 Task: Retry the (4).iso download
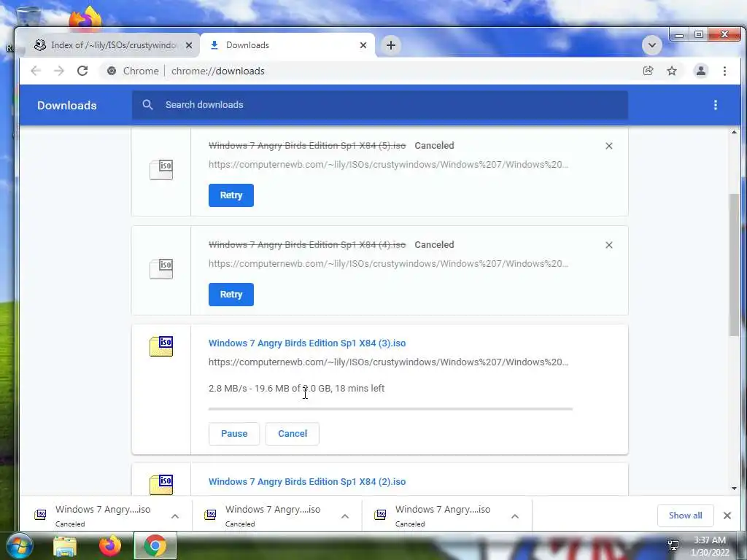(231, 295)
